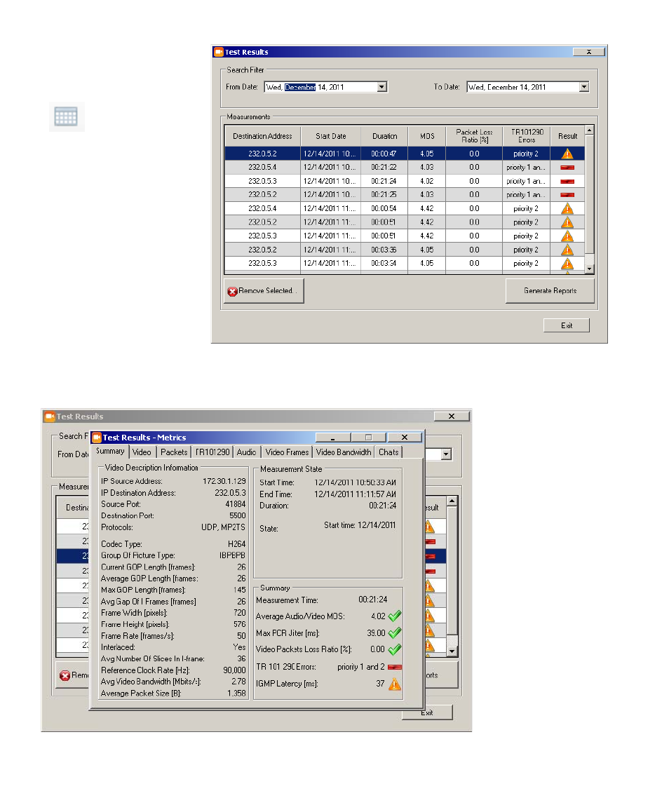
Task: Click the Result column header
Action: [x=567, y=136]
